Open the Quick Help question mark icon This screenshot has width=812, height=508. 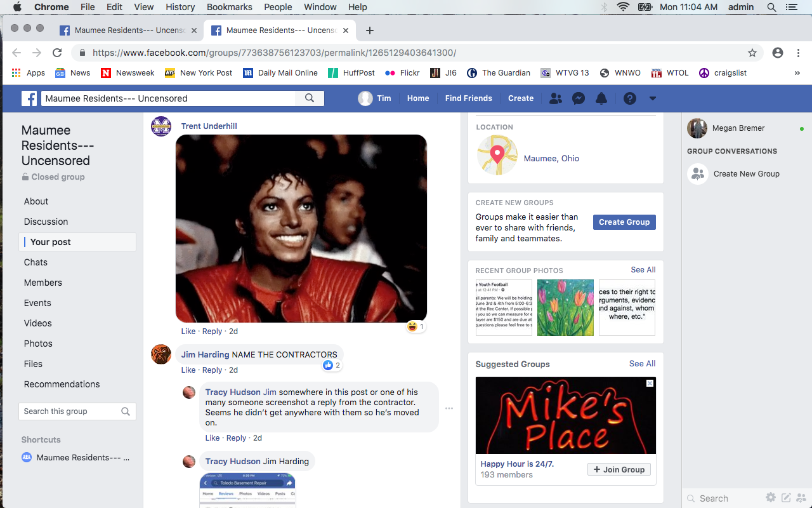[x=629, y=98]
